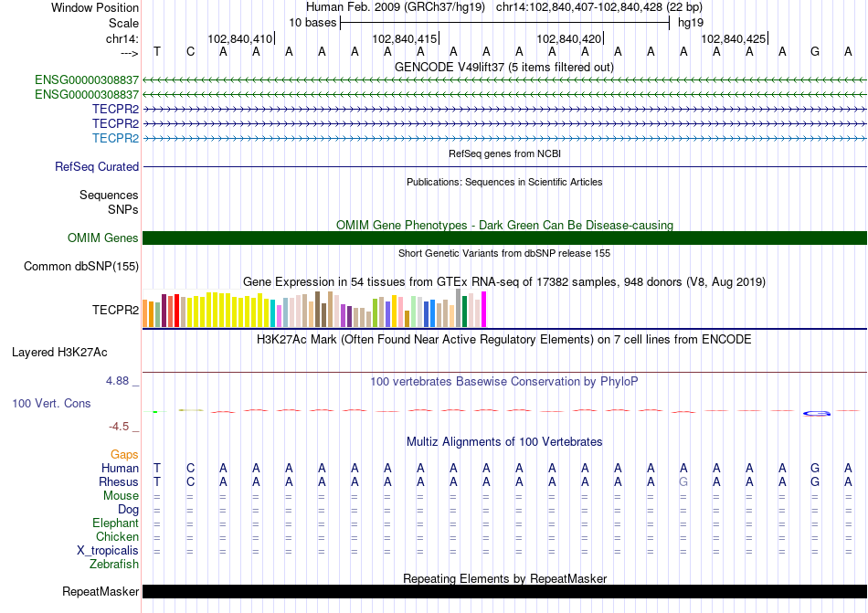The width and height of the screenshot is (868, 613).
Task: Click the 10 bases scale bar
Action: 504,22
